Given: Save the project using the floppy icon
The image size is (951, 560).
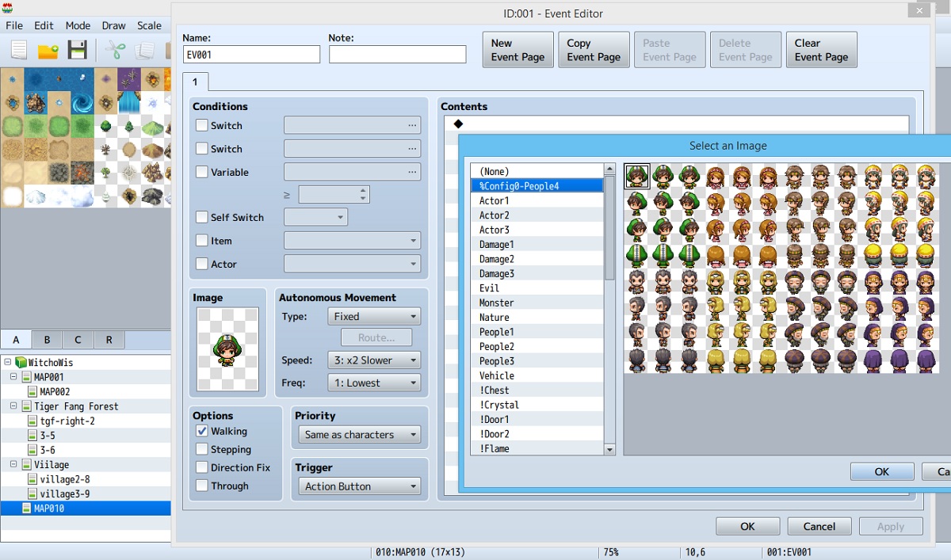Looking at the screenshot, I should [x=77, y=50].
